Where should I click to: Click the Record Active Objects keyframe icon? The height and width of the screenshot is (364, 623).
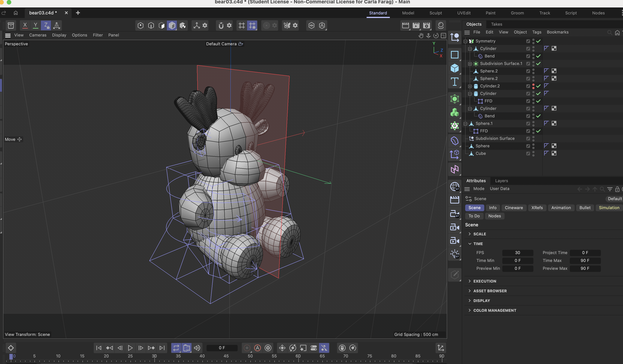(x=247, y=348)
